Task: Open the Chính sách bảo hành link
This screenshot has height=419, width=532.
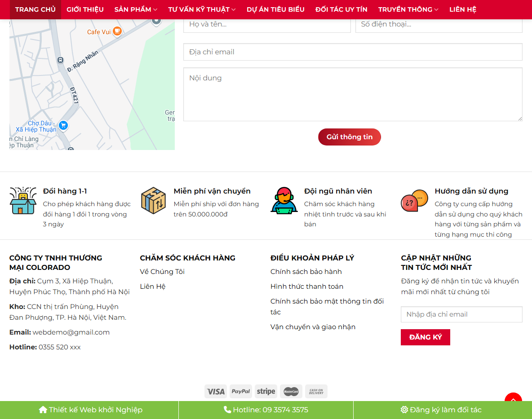Action: tap(306, 271)
